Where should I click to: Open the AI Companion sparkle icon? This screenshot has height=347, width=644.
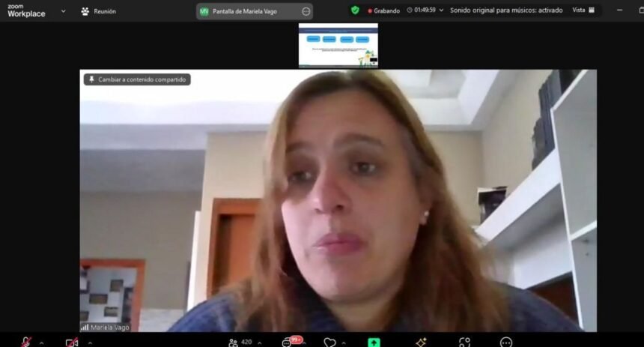coord(421,343)
